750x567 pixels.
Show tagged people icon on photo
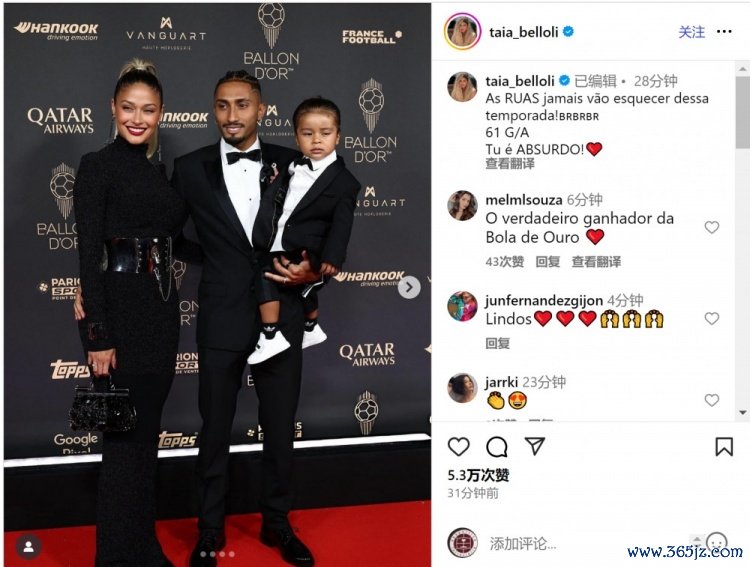[x=28, y=546]
